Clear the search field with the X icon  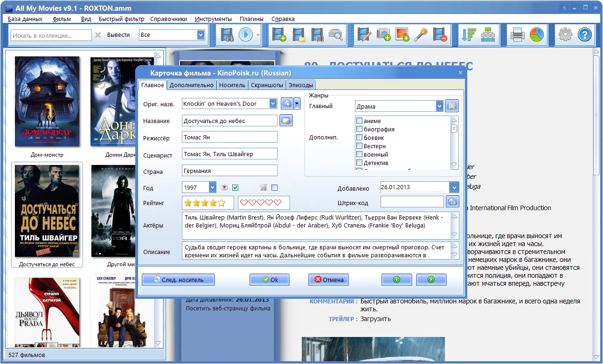tap(98, 35)
